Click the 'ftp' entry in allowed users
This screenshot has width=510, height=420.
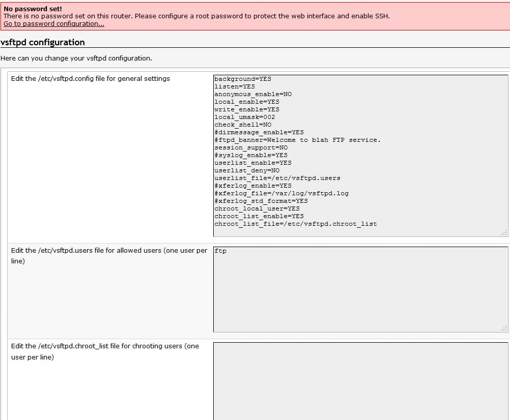pyautogui.click(x=220, y=251)
